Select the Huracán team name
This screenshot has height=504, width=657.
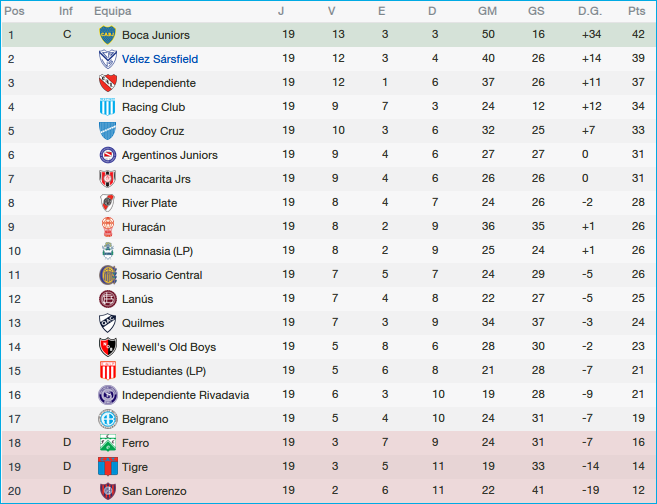point(144,227)
